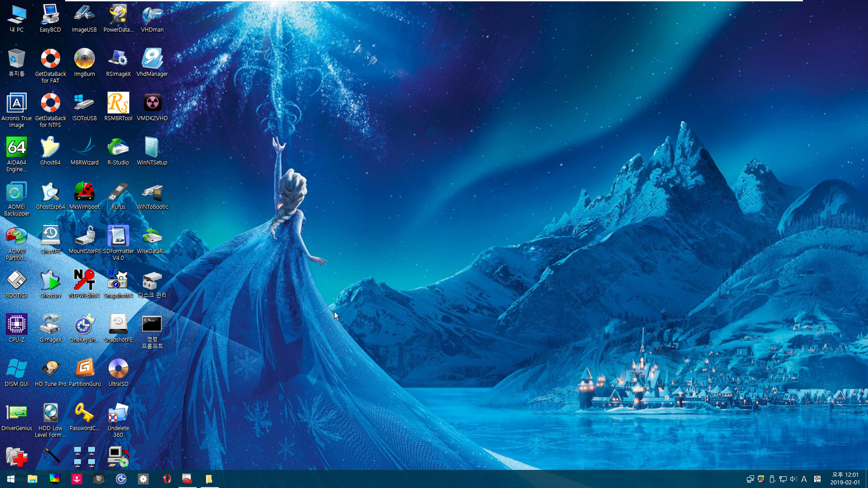Screen dimensions: 868x488
Task: Open the PowerData recovery icon
Action: (x=118, y=19)
